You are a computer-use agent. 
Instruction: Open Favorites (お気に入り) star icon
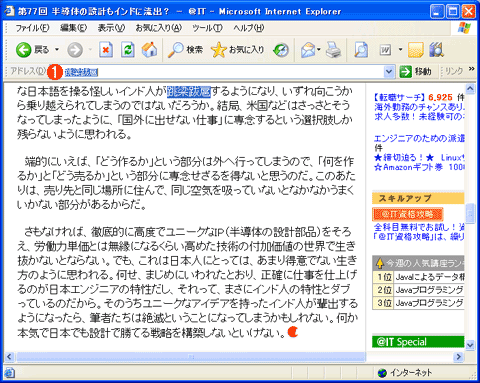click(x=219, y=50)
